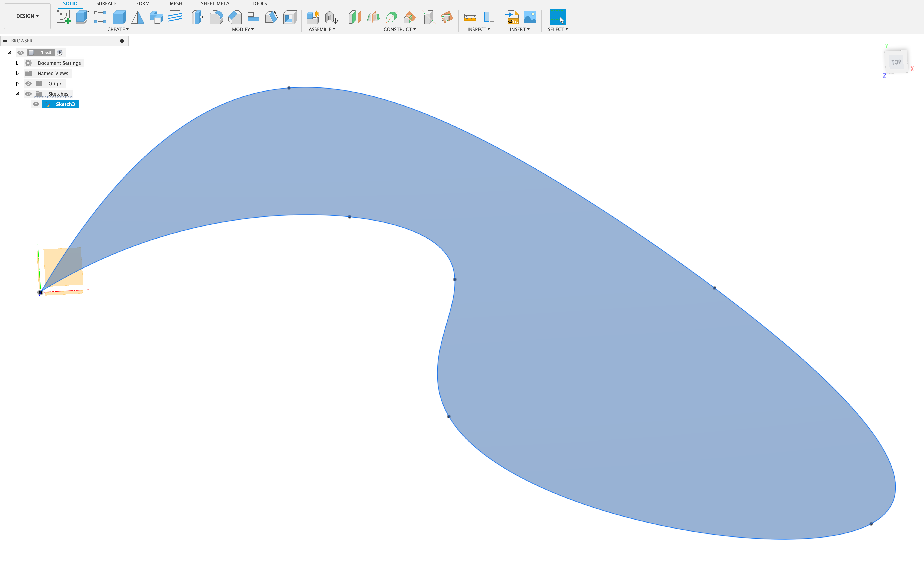Activate the Extrude tool

(x=82, y=17)
